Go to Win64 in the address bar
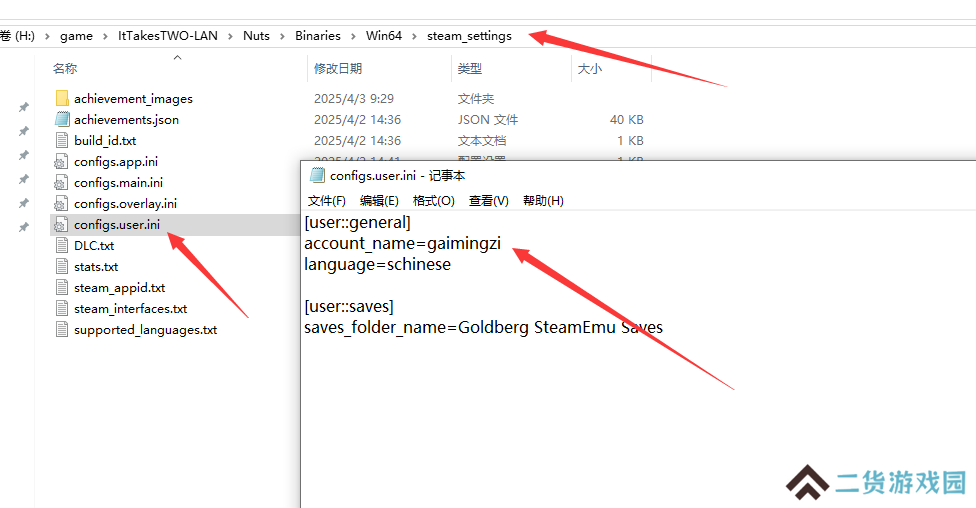This screenshot has width=976, height=508. tap(384, 35)
